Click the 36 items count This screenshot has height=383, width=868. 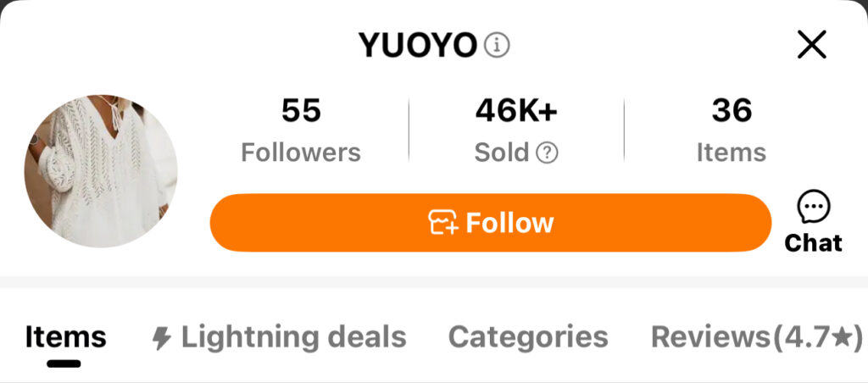point(732,111)
